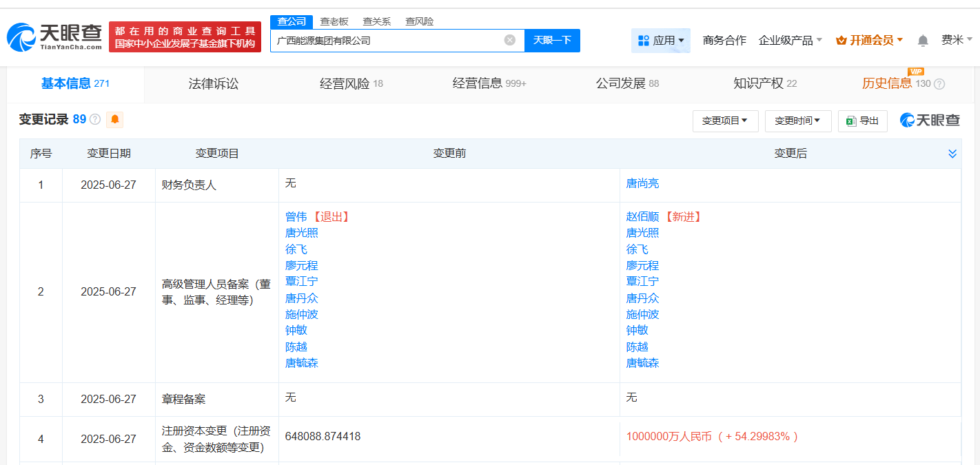980x465 pixels.
Task: Click the 高级管理人员备案 change item cell
Action: tap(216, 292)
